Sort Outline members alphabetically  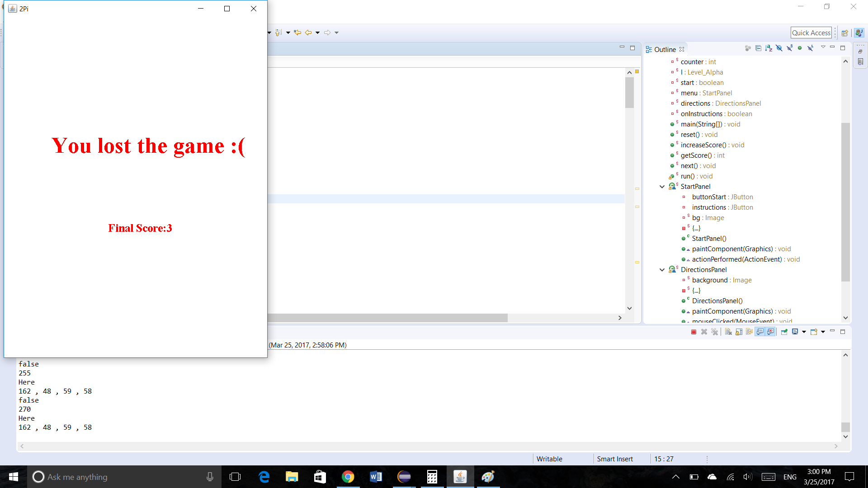(x=769, y=48)
